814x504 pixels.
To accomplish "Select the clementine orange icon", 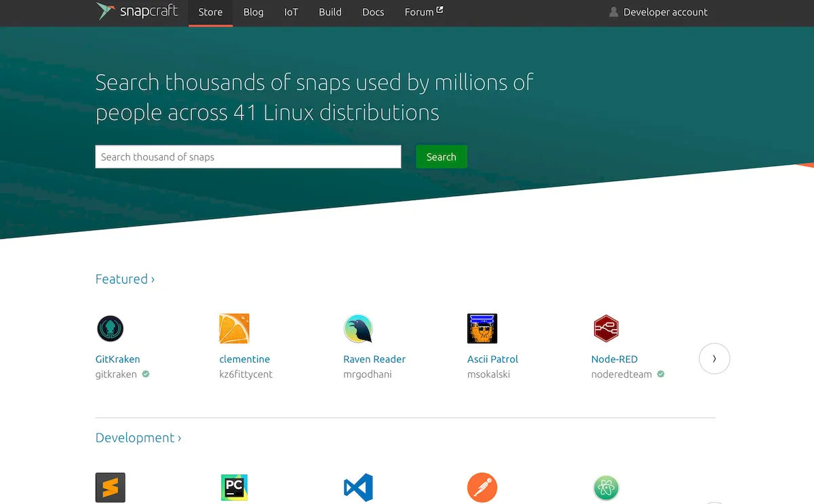I will point(234,328).
